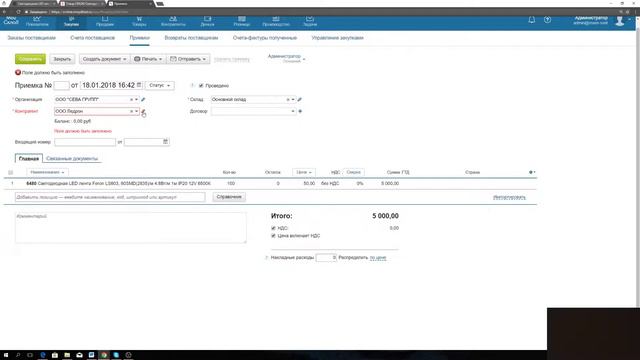Screen dimensions: 640x360
Task: Add a new contract with the plus icon
Action: (x=300, y=111)
